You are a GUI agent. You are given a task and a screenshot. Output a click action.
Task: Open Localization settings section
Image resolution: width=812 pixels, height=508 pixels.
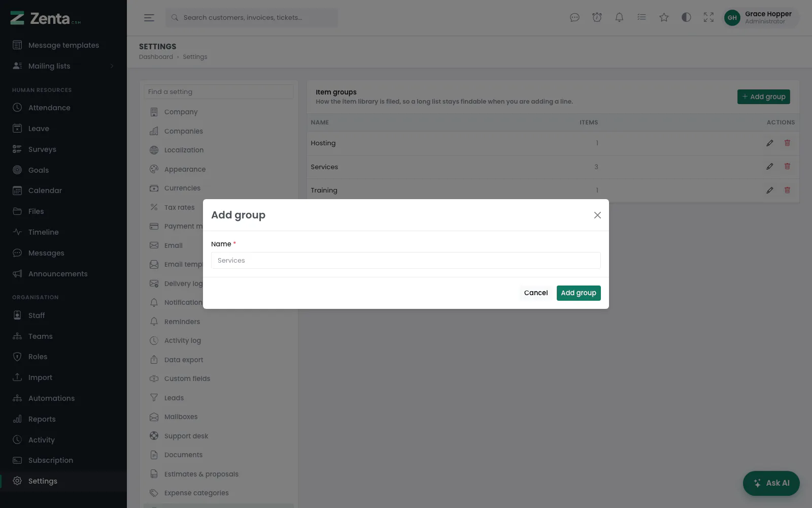219,150
